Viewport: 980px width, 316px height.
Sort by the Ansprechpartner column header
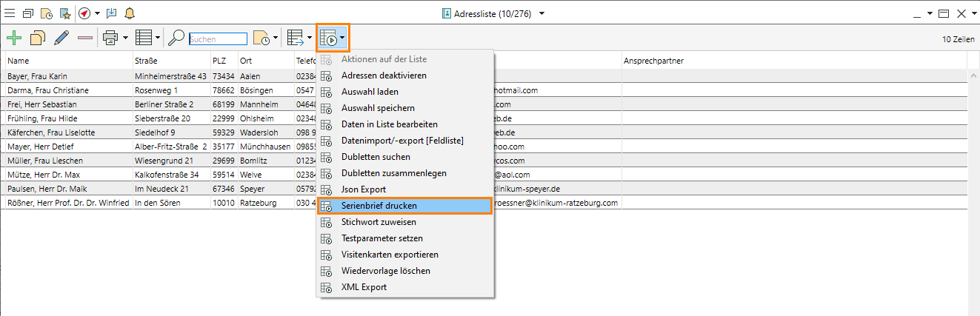pyautogui.click(x=793, y=60)
